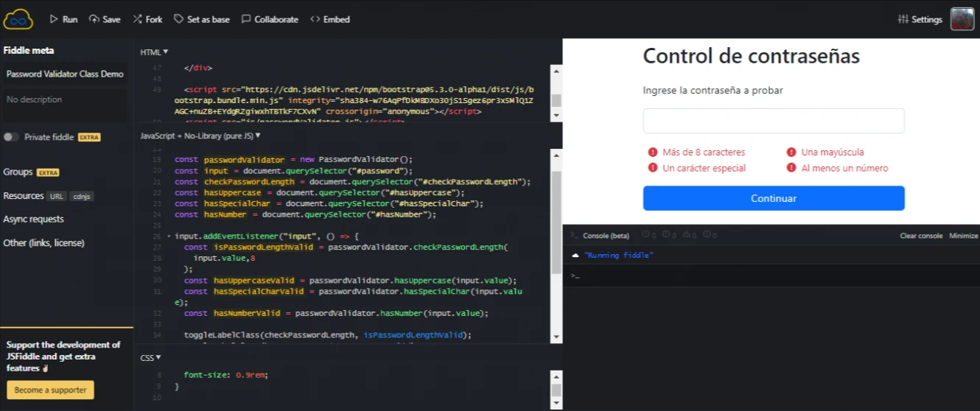Click the EXTRA badge next to Private fiddle
This screenshot has width=980, height=411.
[89, 138]
